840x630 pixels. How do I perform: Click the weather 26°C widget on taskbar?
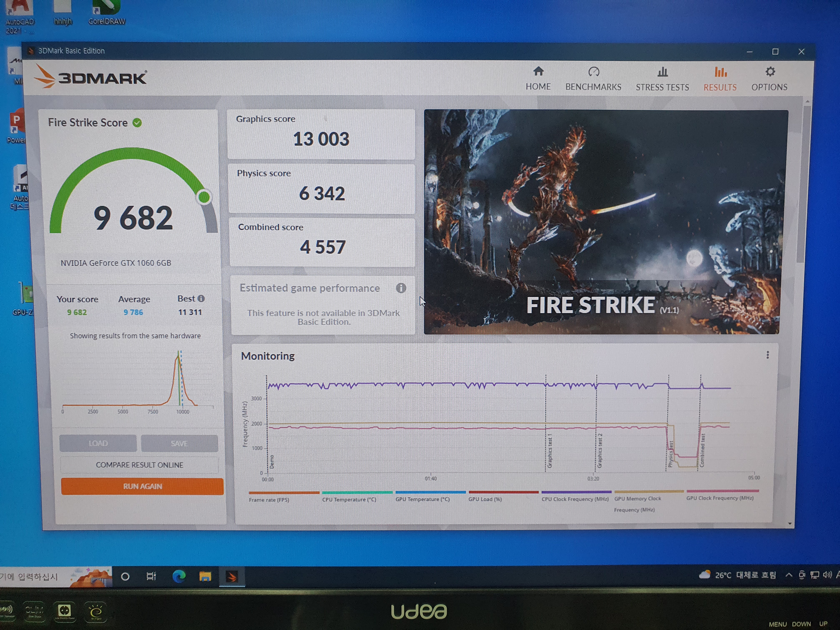point(737,575)
